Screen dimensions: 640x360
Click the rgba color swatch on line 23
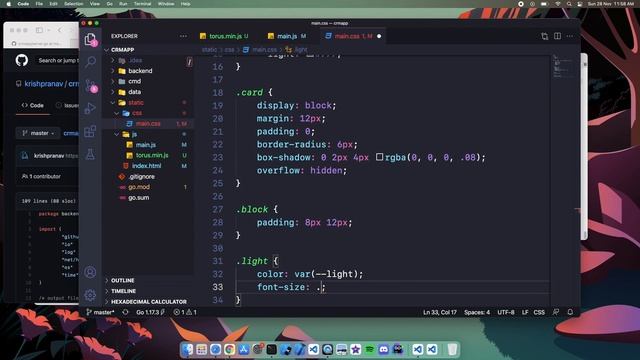(379, 157)
